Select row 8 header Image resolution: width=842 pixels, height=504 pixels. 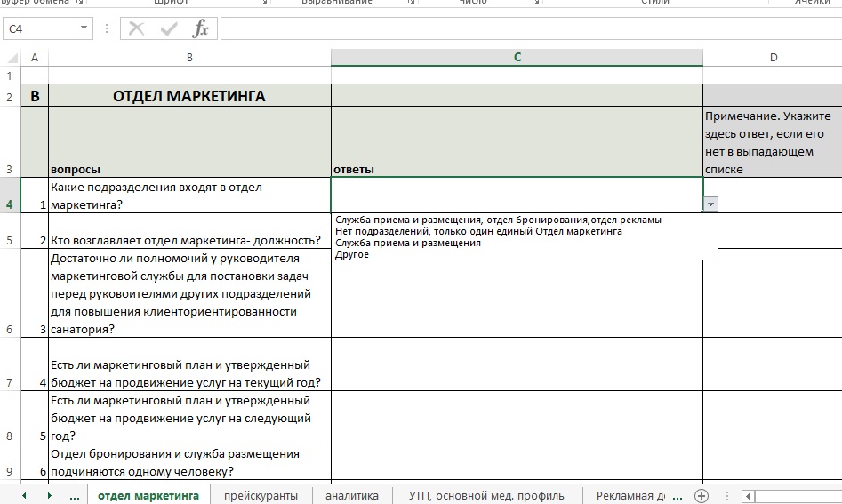tap(10, 418)
